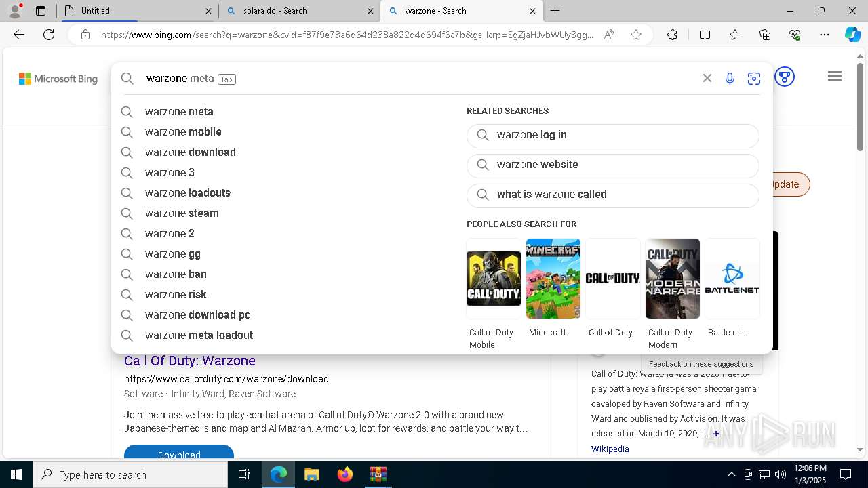Open the tab actions menu icon
Screen dimensions: 868x488
point(41,11)
